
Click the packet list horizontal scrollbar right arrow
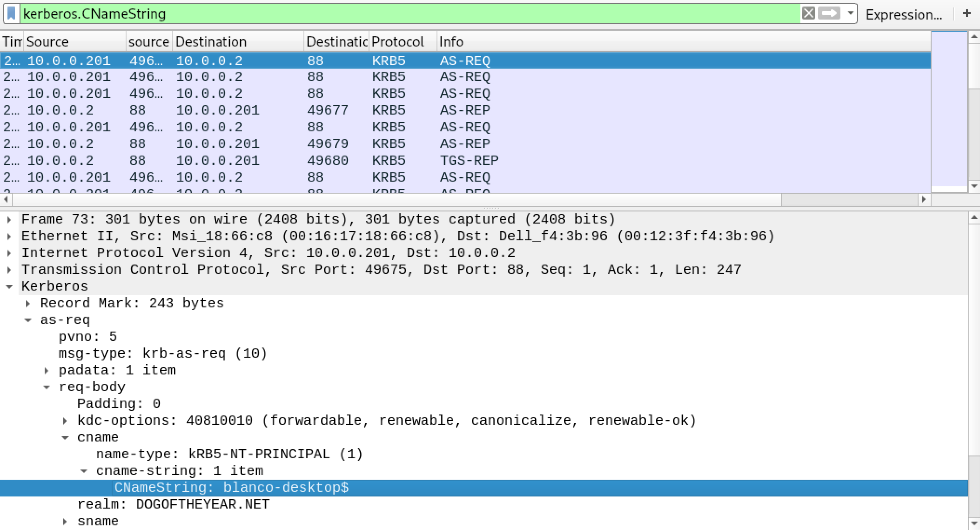pyautogui.click(x=924, y=199)
